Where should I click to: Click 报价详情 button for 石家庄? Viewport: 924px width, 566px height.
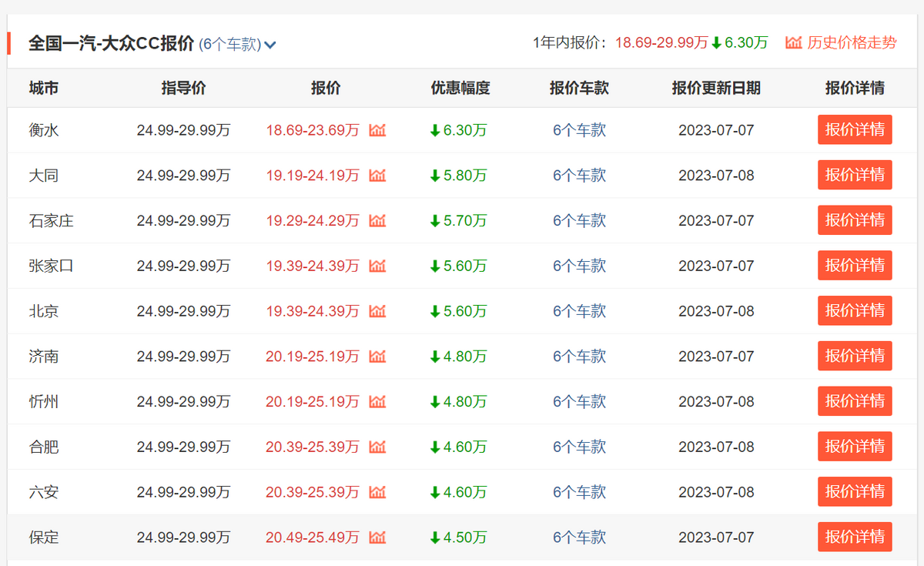click(855, 220)
